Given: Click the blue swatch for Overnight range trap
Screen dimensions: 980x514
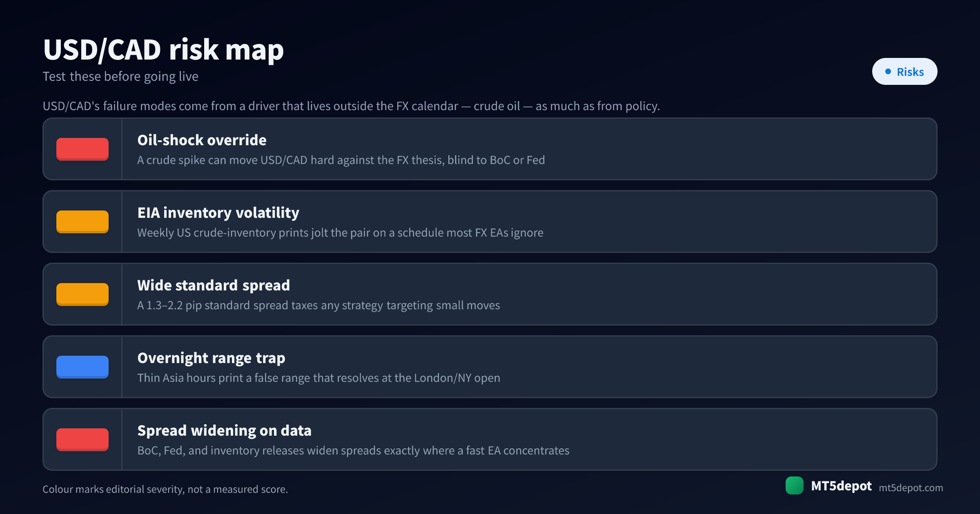Looking at the screenshot, I should [x=82, y=367].
